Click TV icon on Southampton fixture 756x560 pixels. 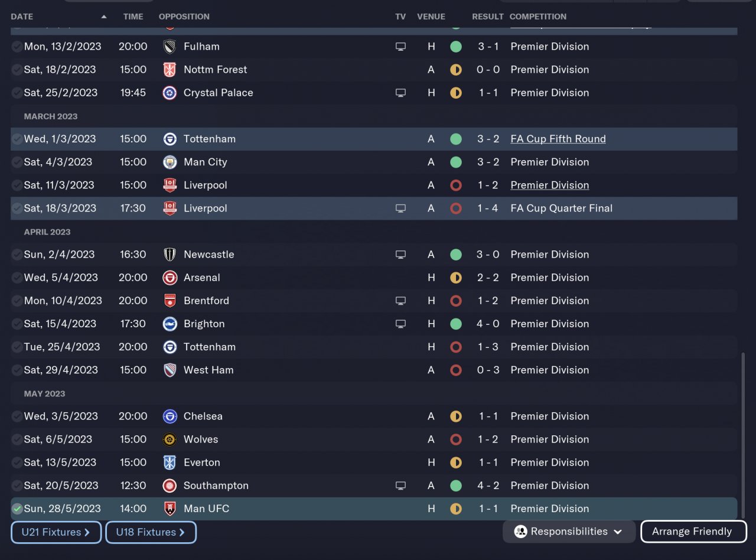(x=400, y=486)
